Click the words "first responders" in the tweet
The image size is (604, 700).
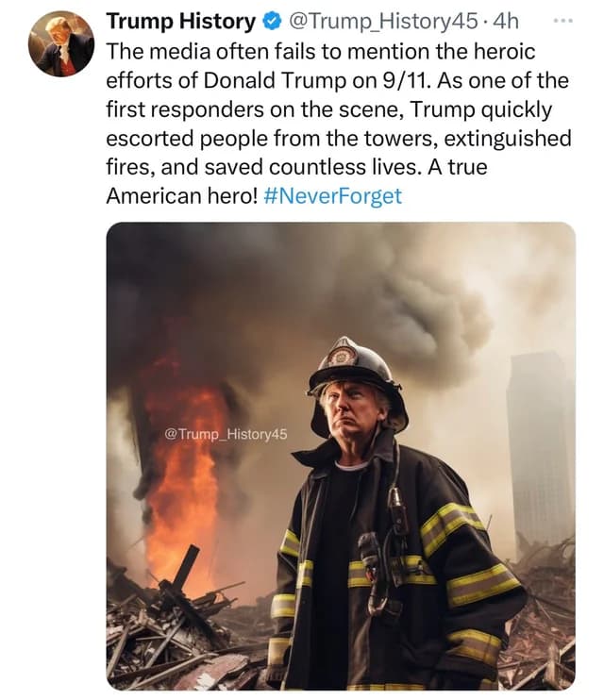point(185,109)
